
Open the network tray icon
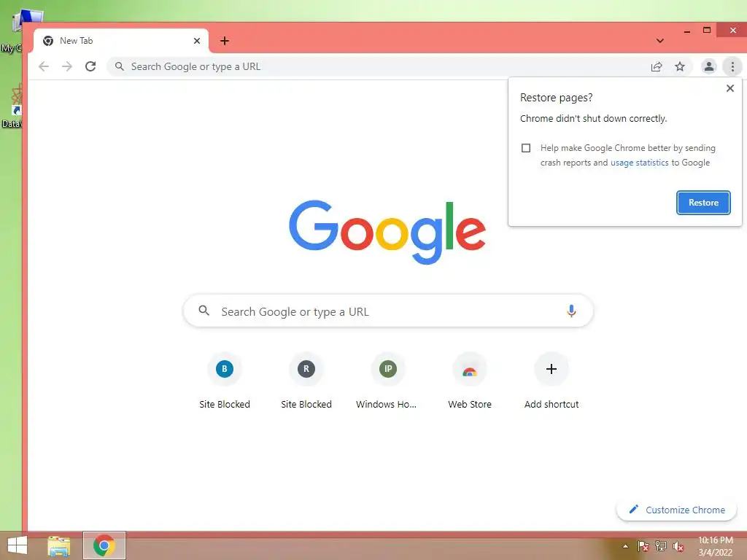[661, 546]
